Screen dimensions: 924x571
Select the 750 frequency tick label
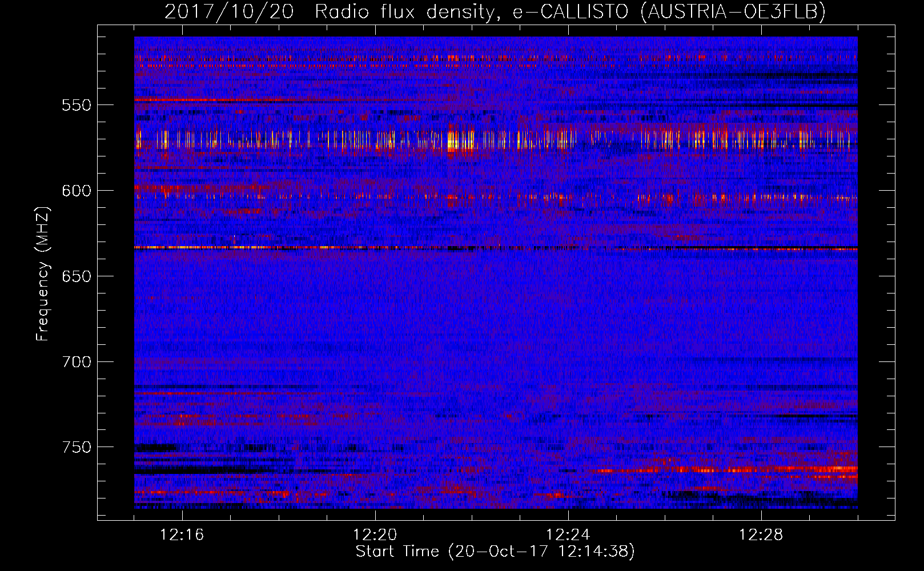77,447
